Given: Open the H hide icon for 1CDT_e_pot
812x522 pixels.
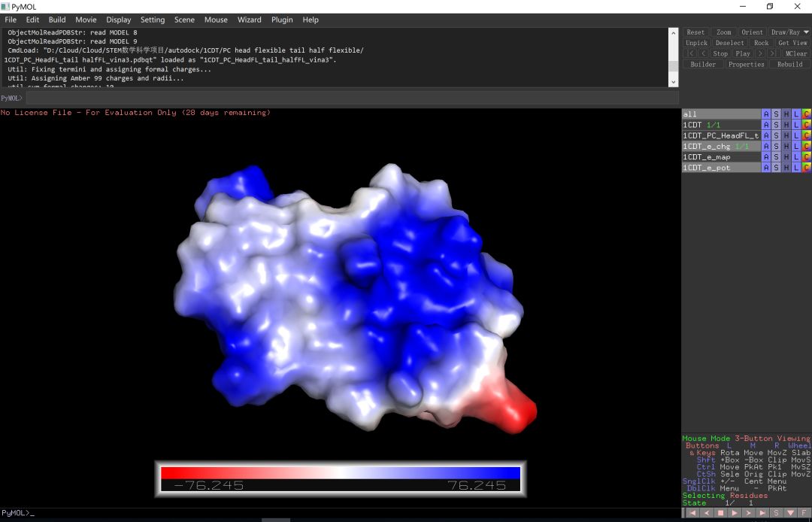Looking at the screenshot, I should tap(786, 168).
